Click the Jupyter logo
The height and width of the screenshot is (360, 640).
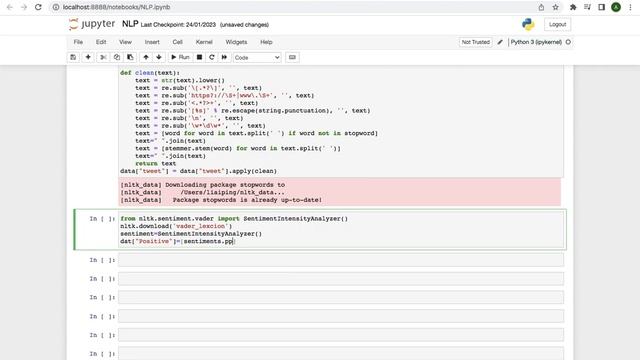tap(92, 24)
